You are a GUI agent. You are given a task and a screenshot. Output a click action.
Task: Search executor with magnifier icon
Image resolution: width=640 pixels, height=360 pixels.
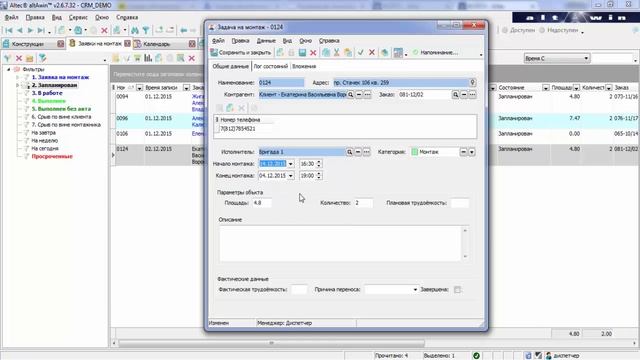pyautogui.click(x=349, y=152)
